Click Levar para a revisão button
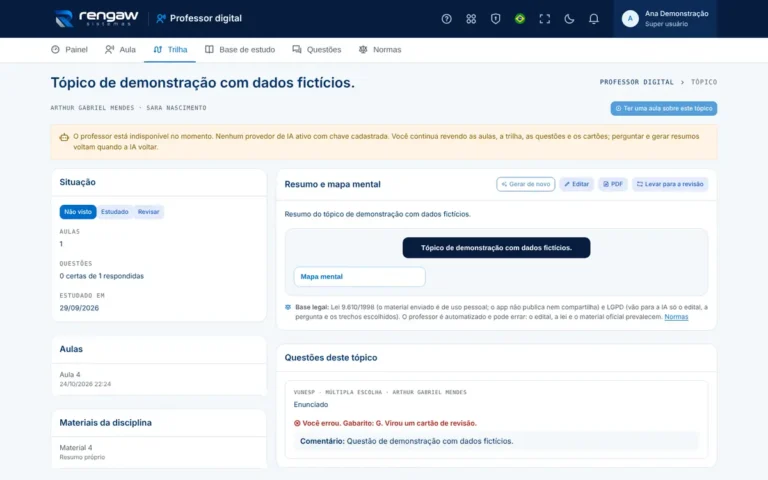768x480 pixels. tap(670, 184)
